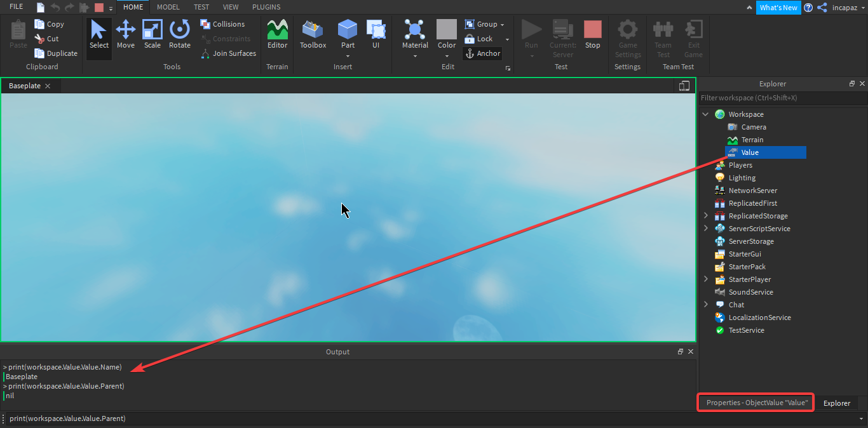Click the What's New button
This screenshot has height=428, width=868.
(778, 8)
